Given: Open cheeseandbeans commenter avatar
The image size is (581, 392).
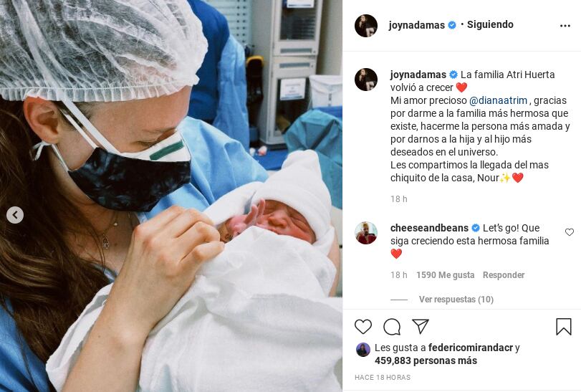Looking at the screenshot, I should (366, 233).
